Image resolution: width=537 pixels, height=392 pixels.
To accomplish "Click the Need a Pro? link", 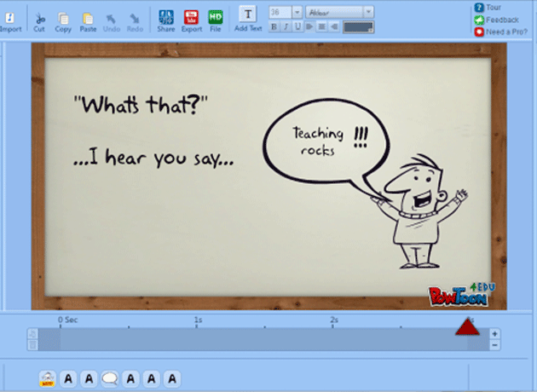I will click(506, 32).
